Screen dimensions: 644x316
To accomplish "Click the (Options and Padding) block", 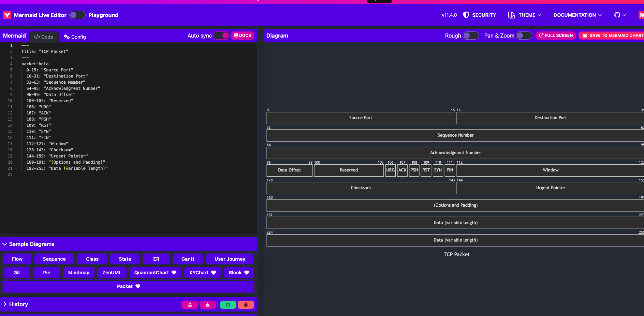I will (x=455, y=205).
